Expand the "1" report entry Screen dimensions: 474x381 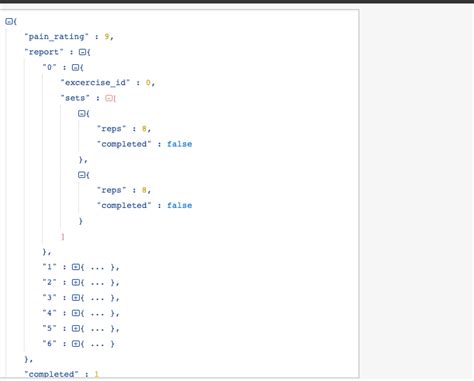(76, 267)
